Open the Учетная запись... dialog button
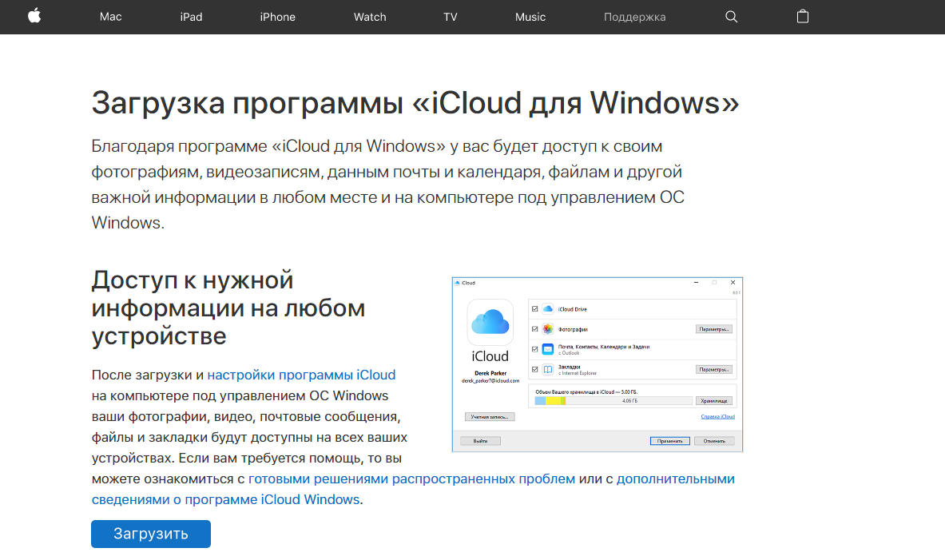This screenshot has width=945, height=560. point(490,417)
